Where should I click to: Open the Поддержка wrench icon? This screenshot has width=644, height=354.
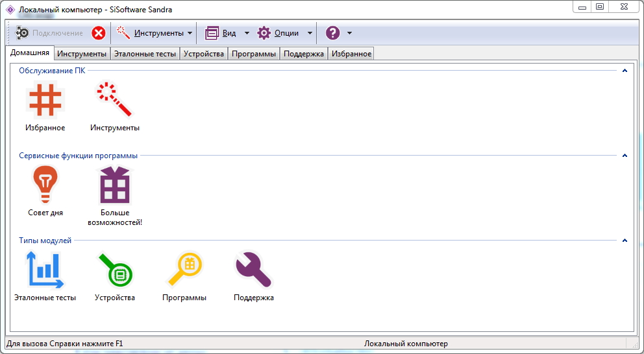253,270
